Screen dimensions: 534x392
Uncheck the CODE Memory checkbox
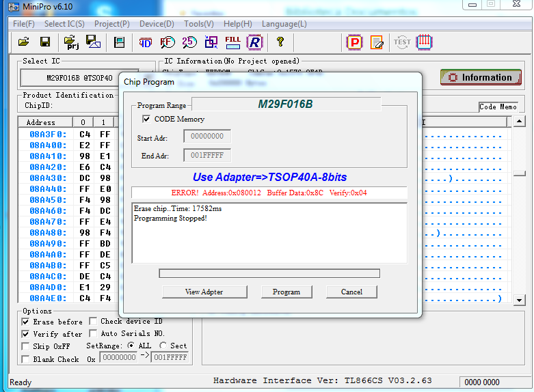tap(146, 119)
